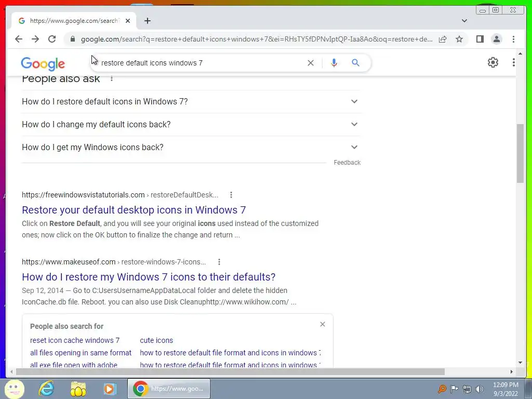Dismiss the People also search for box
The width and height of the screenshot is (532, 399).
[x=323, y=324]
